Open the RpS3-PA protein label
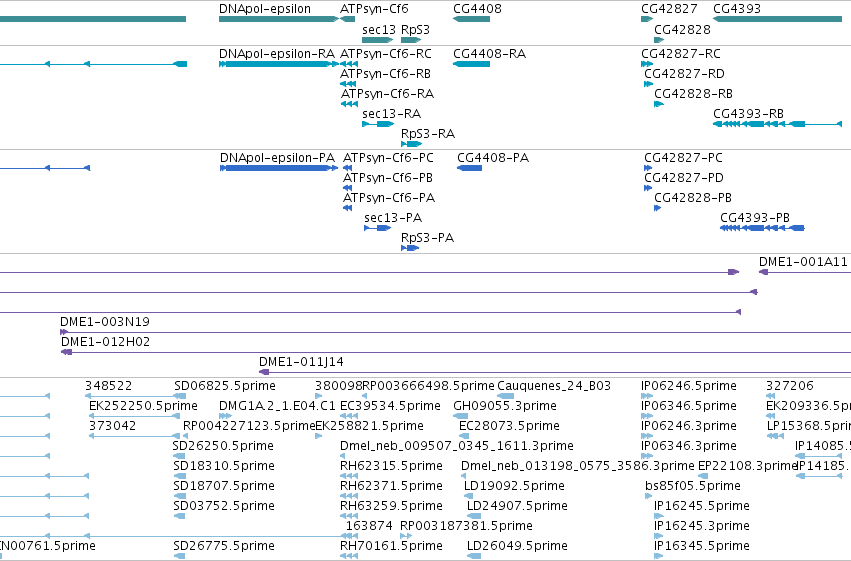The height and width of the screenshot is (561, 851). (427, 238)
